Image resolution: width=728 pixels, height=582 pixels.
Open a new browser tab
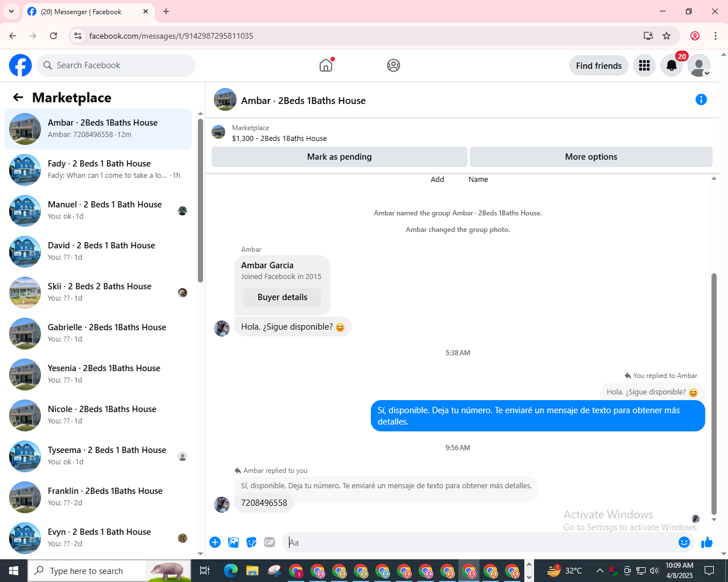[166, 11]
